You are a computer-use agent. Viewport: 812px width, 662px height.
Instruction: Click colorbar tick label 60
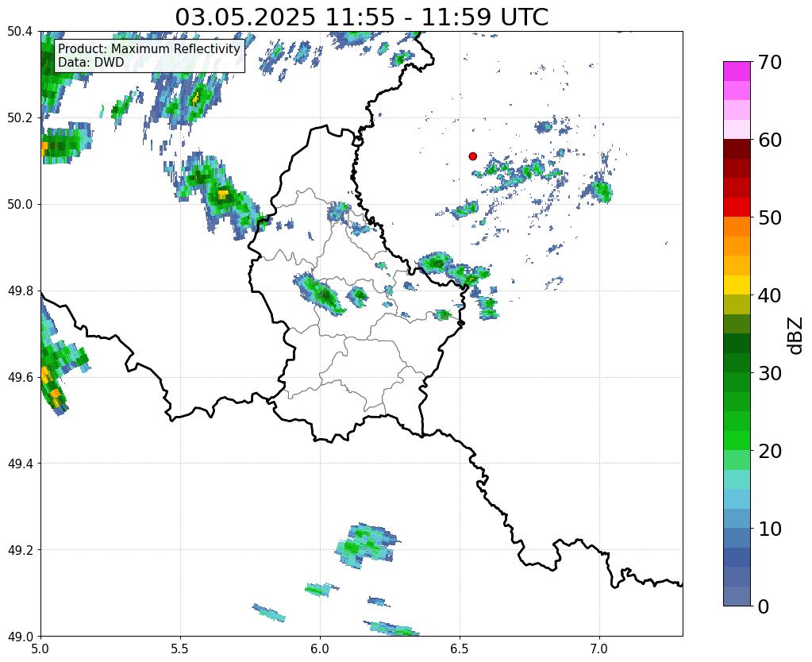pos(770,140)
